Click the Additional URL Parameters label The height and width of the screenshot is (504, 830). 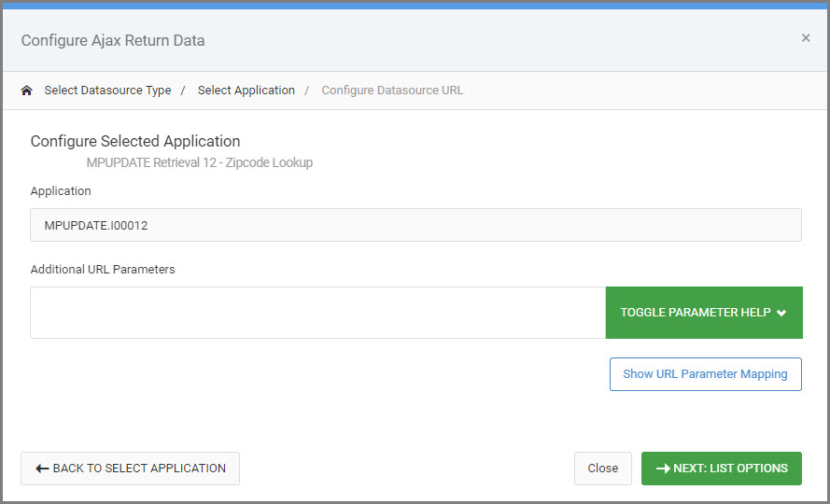(x=103, y=270)
